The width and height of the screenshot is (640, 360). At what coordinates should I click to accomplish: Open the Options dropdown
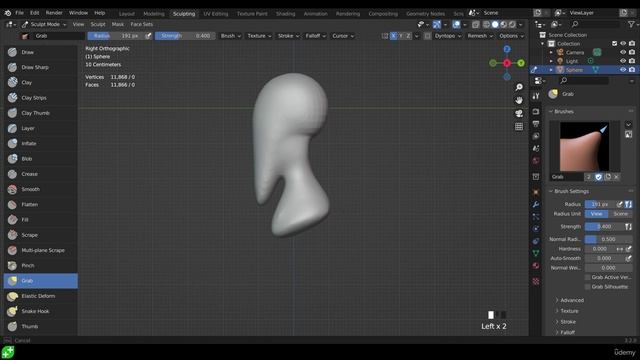[511, 36]
